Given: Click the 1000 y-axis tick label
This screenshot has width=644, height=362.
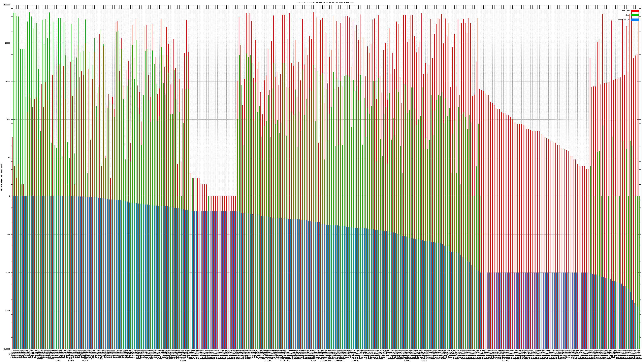Looking at the screenshot, I should pyautogui.click(x=8, y=81).
